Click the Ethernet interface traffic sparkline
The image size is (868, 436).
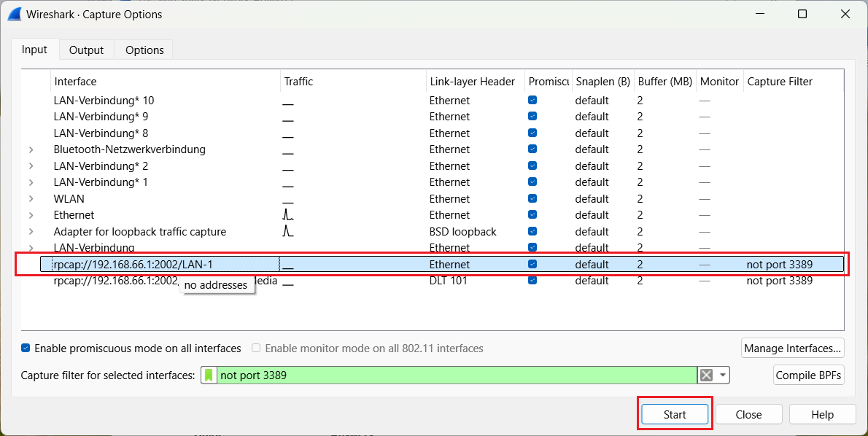288,215
